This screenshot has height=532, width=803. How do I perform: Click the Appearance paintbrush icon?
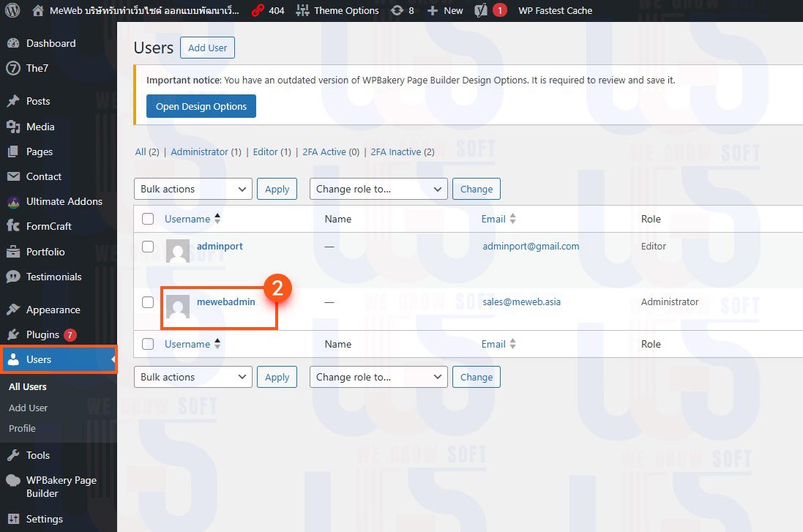tap(13, 310)
